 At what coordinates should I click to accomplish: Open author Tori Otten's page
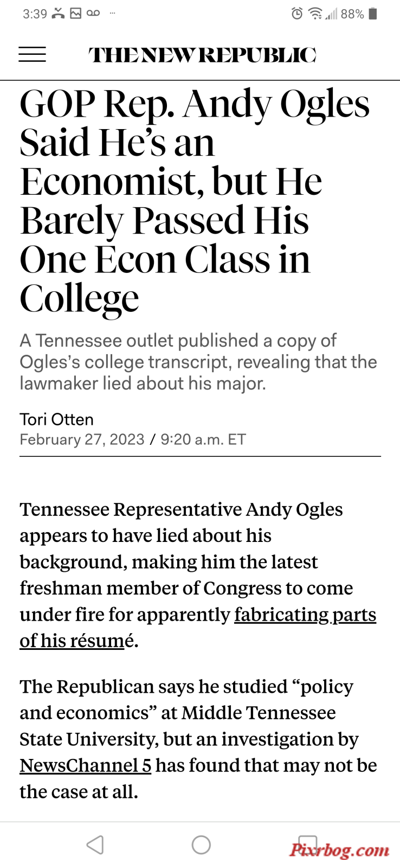56,419
